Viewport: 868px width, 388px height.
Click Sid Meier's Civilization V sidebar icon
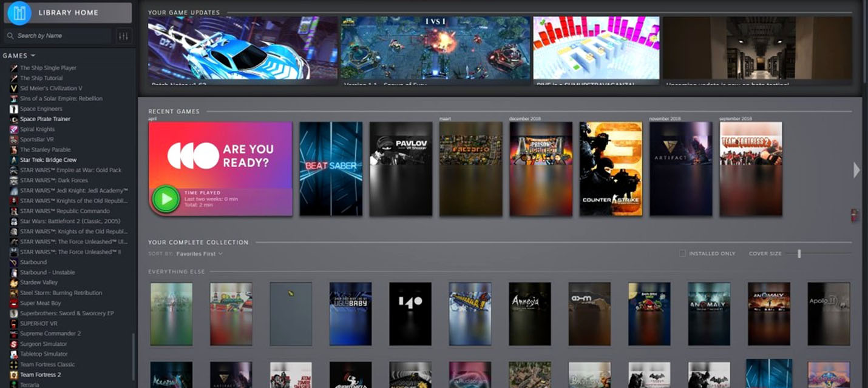14,89
